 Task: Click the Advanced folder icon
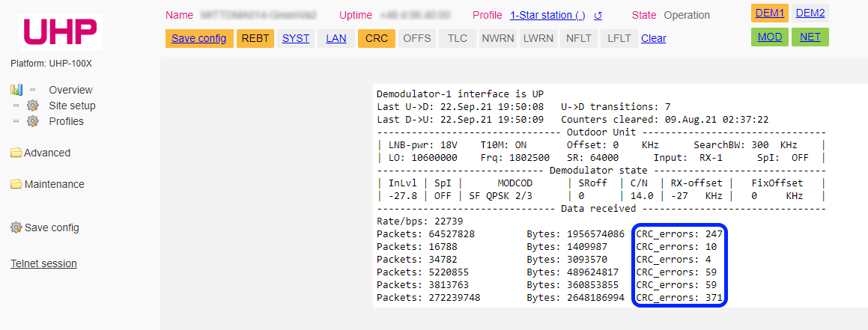pos(16,153)
